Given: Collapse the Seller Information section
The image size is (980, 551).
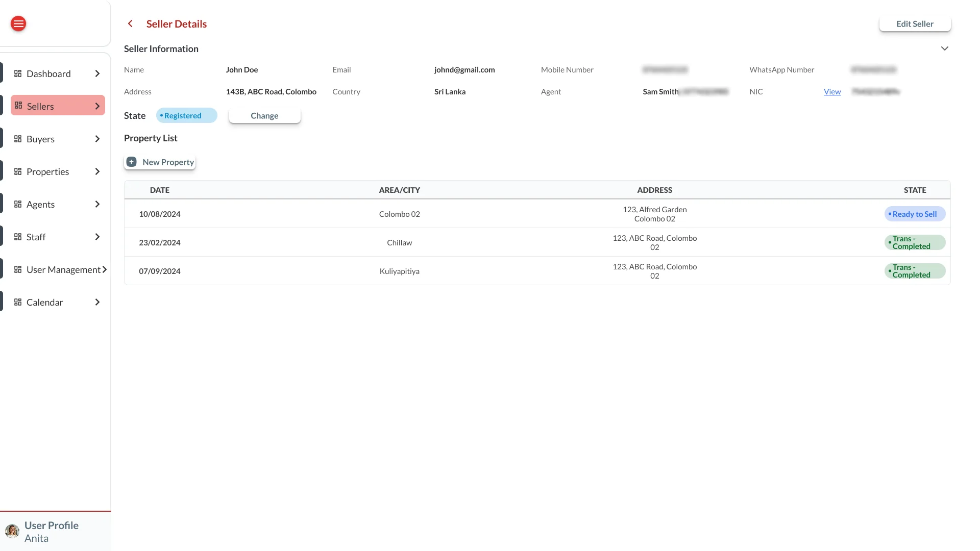Looking at the screenshot, I should click(945, 48).
